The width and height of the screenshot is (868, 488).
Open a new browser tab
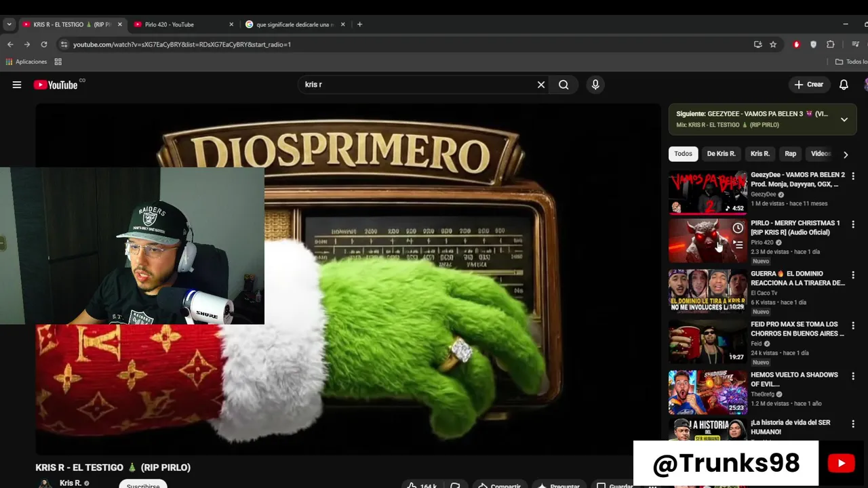(x=359, y=24)
